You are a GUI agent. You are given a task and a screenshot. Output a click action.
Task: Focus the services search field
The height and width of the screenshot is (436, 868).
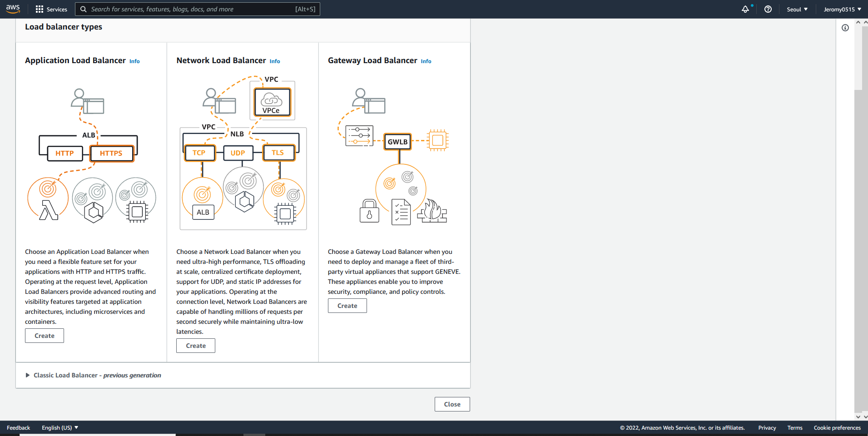[198, 9]
